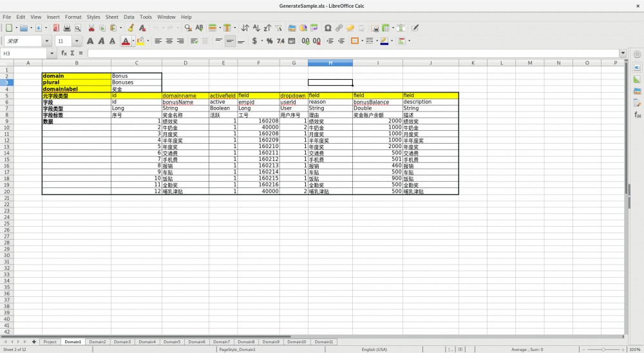Click the Increase Indent icon
The image size is (644, 353).
pos(330,41)
